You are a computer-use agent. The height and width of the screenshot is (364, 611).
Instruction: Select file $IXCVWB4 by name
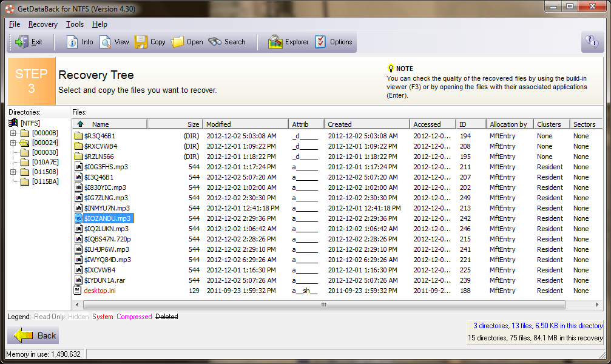pyautogui.click(x=100, y=270)
